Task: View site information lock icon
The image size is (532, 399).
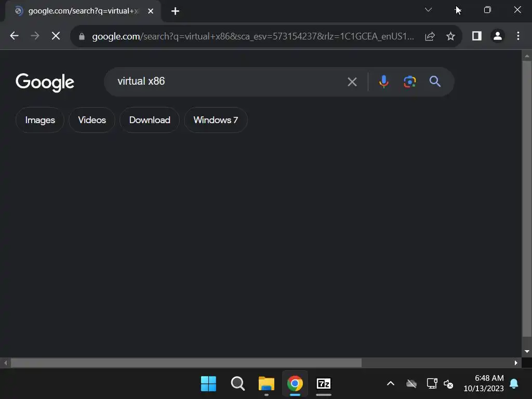Action: [82, 36]
